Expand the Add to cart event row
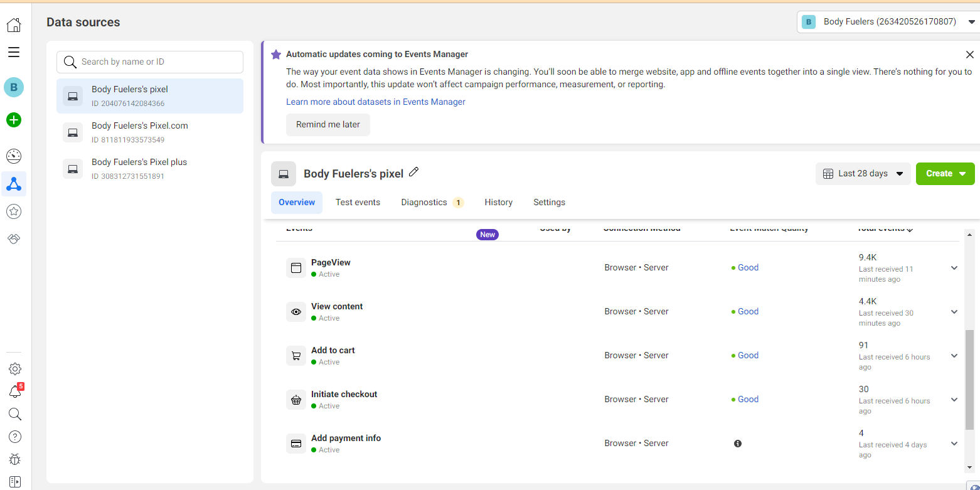This screenshot has height=490, width=980. (954, 356)
